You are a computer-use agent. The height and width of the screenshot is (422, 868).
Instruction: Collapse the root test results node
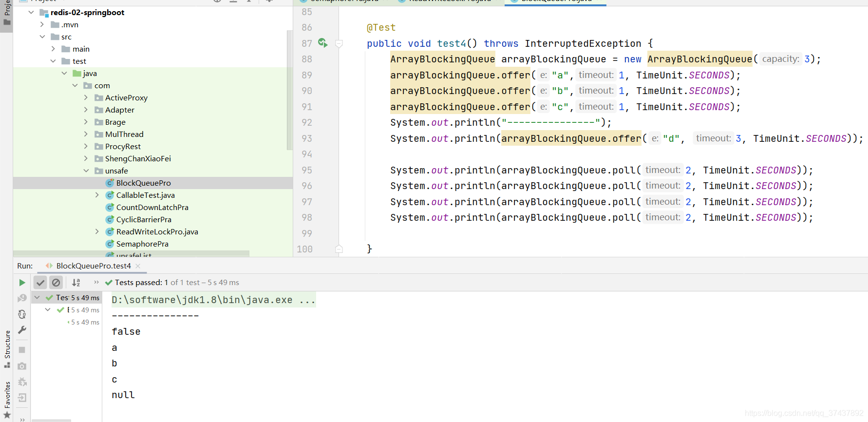click(37, 297)
